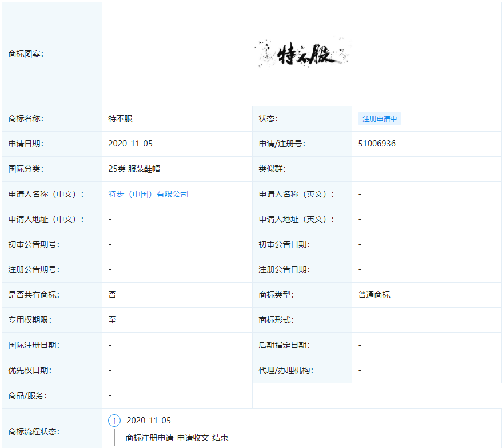The image size is (502, 448).
Task: Click the 初审公告期号 label
Action: pyautogui.click(x=34, y=244)
